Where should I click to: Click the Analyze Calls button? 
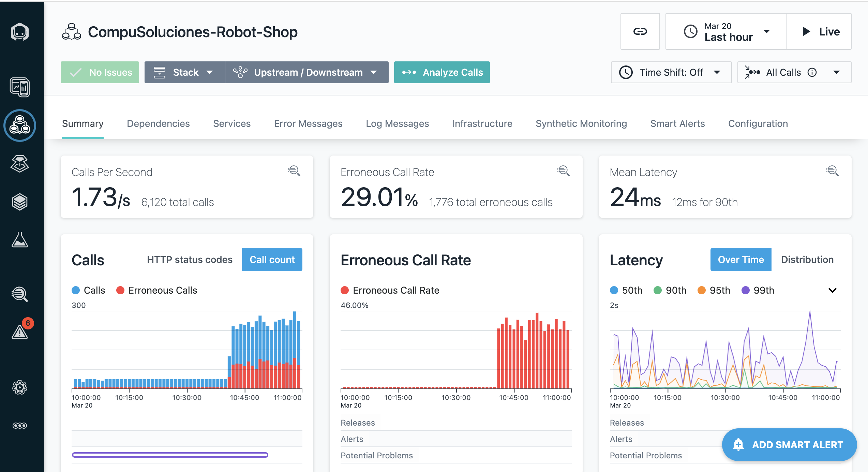coord(442,72)
